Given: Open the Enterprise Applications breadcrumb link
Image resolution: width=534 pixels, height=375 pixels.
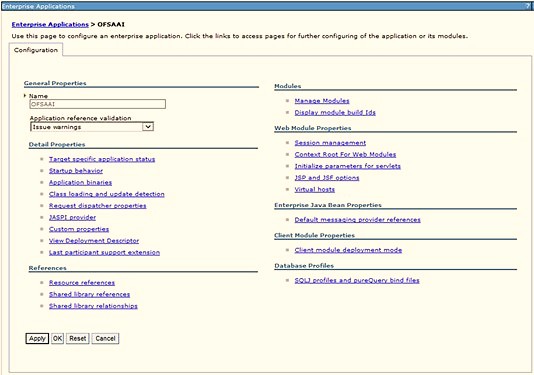Looking at the screenshot, I should click(50, 25).
